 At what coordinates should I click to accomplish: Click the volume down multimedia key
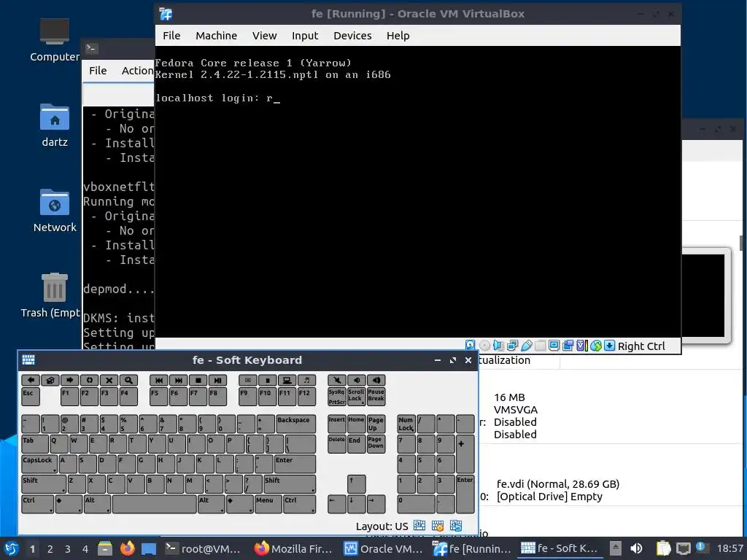356,380
